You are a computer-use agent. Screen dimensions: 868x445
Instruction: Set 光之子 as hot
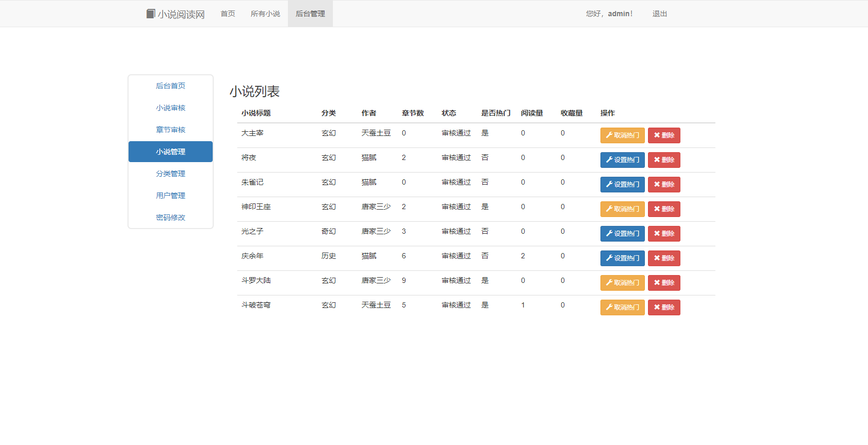[x=622, y=234]
